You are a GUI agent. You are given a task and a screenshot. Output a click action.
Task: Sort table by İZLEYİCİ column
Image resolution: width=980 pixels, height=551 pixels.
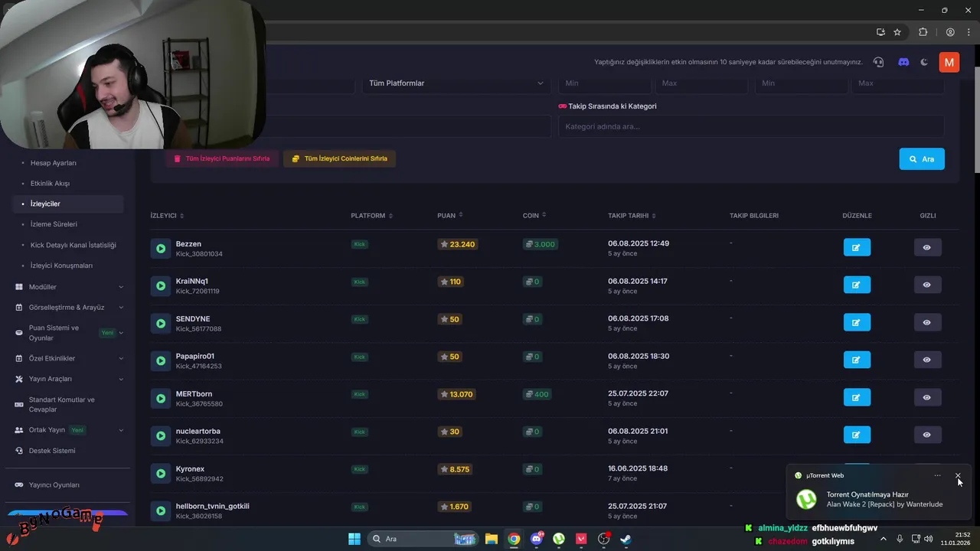(x=167, y=216)
